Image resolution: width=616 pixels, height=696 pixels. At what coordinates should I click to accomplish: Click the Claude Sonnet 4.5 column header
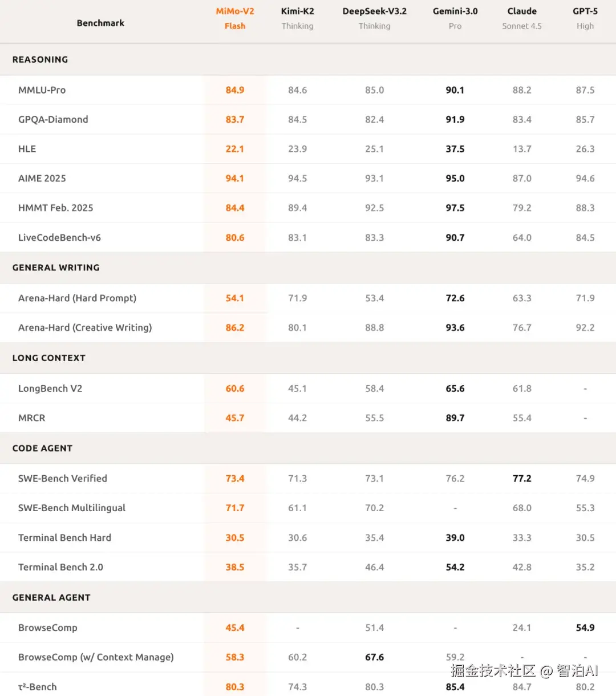click(522, 18)
